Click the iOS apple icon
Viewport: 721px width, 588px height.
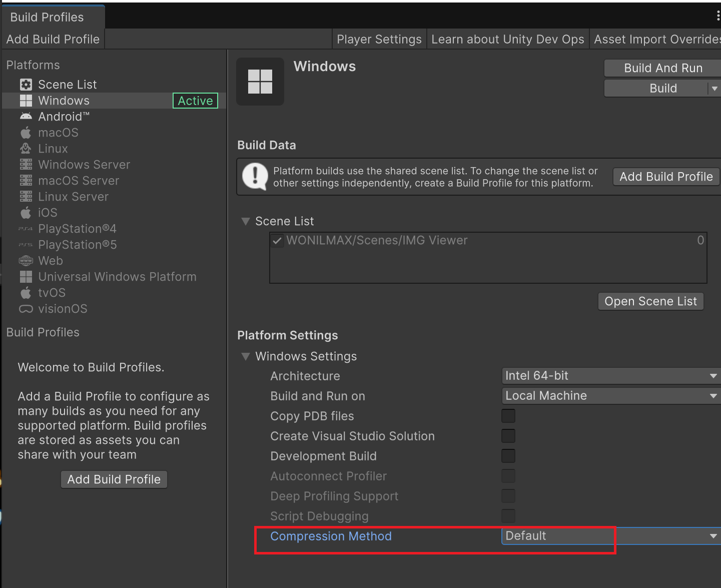[x=26, y=213]
